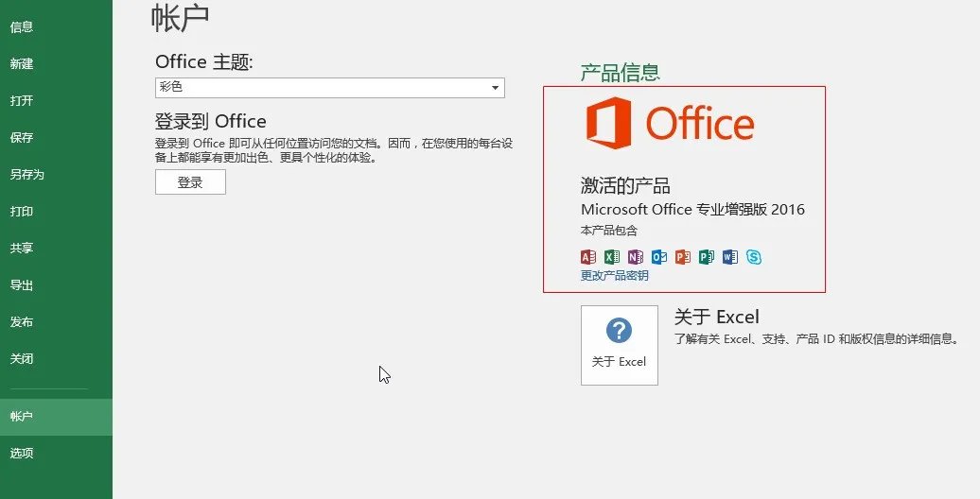The width and height of the screenshot is (980, 499).
Task: Click the Excel app icon
Action: coord(612,257)
